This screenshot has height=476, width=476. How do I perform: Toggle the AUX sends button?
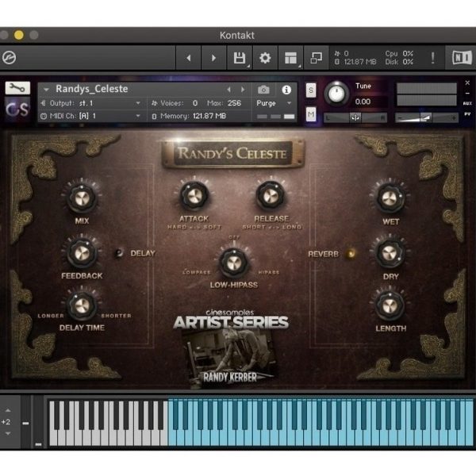(467, 103)
